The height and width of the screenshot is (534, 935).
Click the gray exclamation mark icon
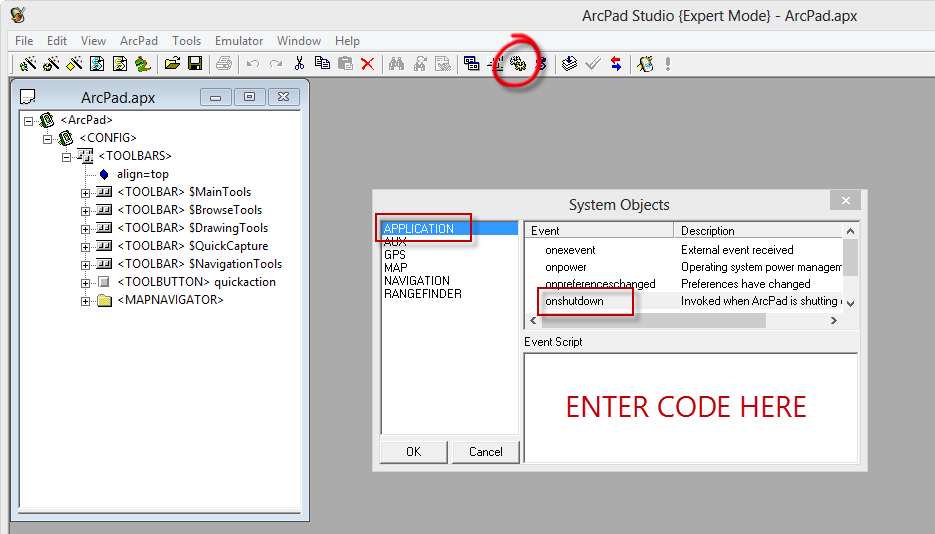coord(668,63)
